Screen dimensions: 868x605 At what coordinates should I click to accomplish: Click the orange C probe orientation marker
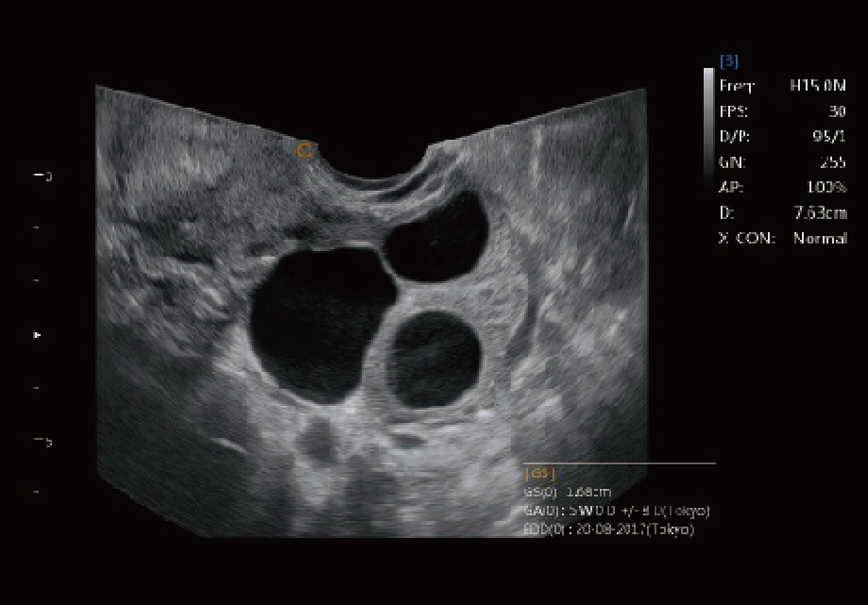[x=304, y=150]
